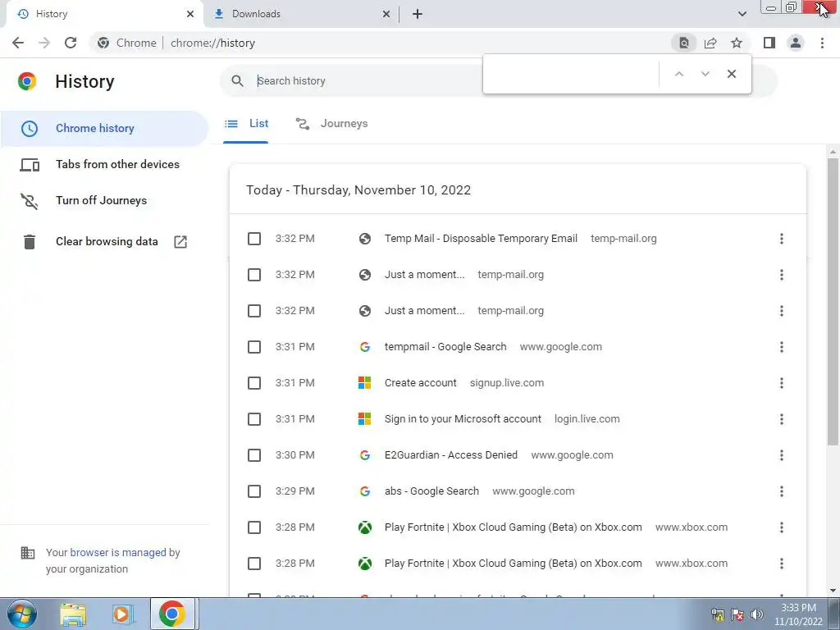Screen dimensions: 840x630
Task: Close the find bar
Action: [731, 74]
